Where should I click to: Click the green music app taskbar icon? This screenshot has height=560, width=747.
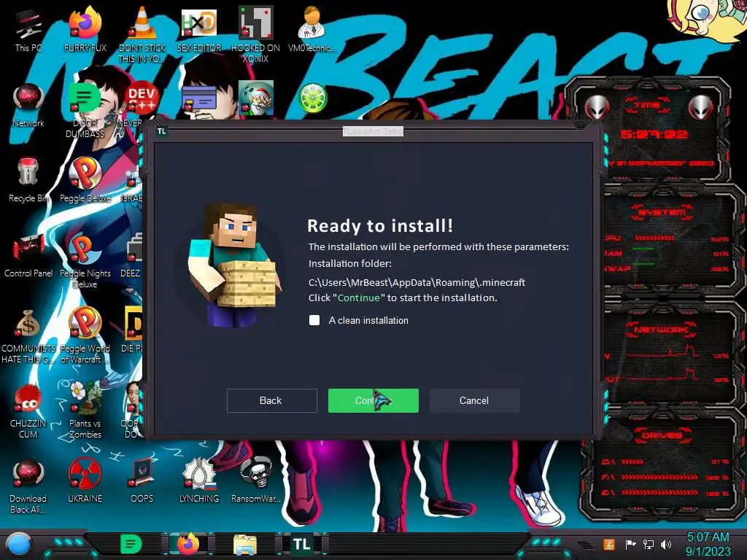tap(131, 544)
